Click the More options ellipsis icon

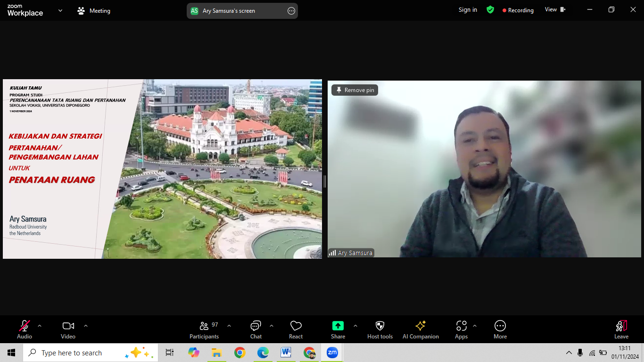pyautogui.click(x=500, y=329)
